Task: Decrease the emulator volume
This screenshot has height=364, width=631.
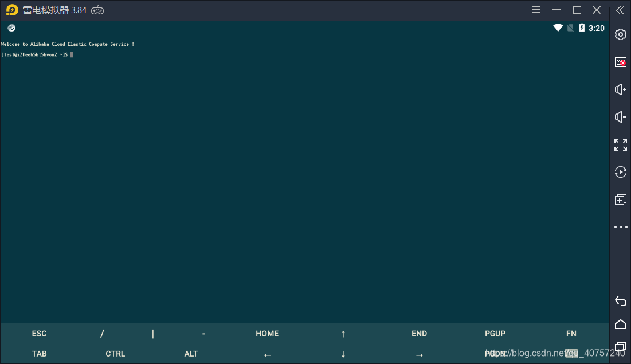Action: (x=621, y=117)
